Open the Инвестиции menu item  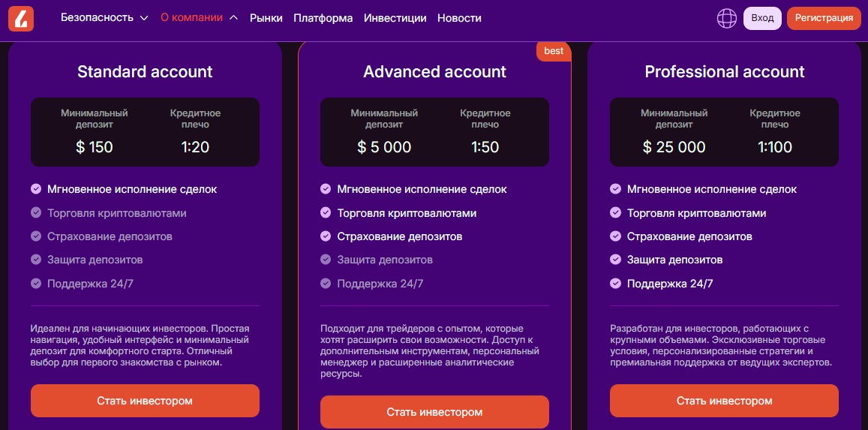[x=395, y=18]
